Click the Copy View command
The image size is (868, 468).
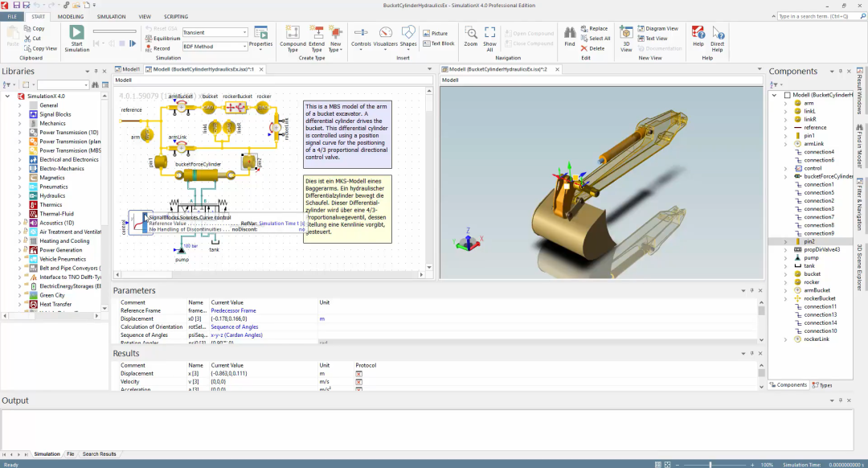point(40,48)
